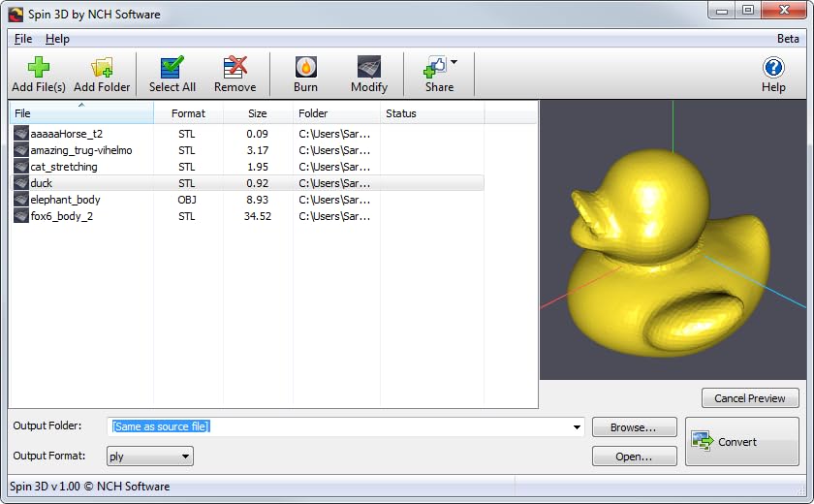Select the elephant_body OBJ file row
This screenshot has height=504, width=814.
(65, 200)
